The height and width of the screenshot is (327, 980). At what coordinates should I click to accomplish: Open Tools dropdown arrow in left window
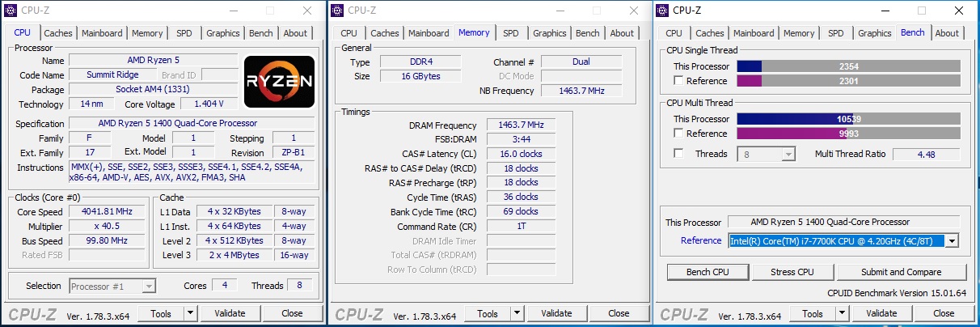click(190, 313)
